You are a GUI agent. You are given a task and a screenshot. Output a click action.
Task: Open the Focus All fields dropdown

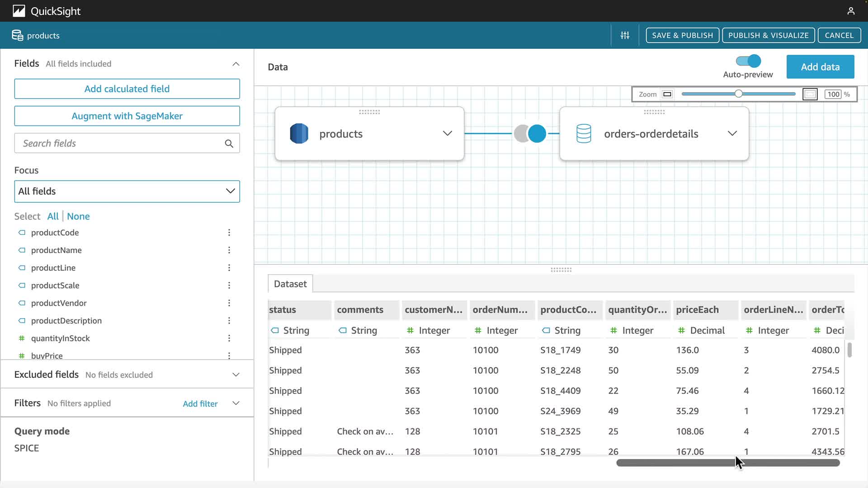pos(127,192)
